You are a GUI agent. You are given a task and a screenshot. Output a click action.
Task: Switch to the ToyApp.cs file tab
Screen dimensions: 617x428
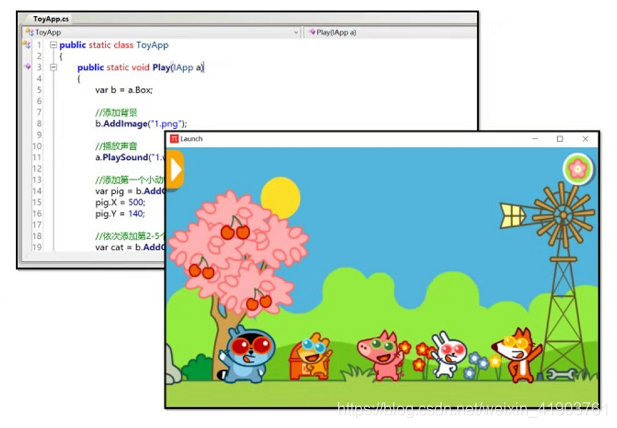(x=50, y=19)
